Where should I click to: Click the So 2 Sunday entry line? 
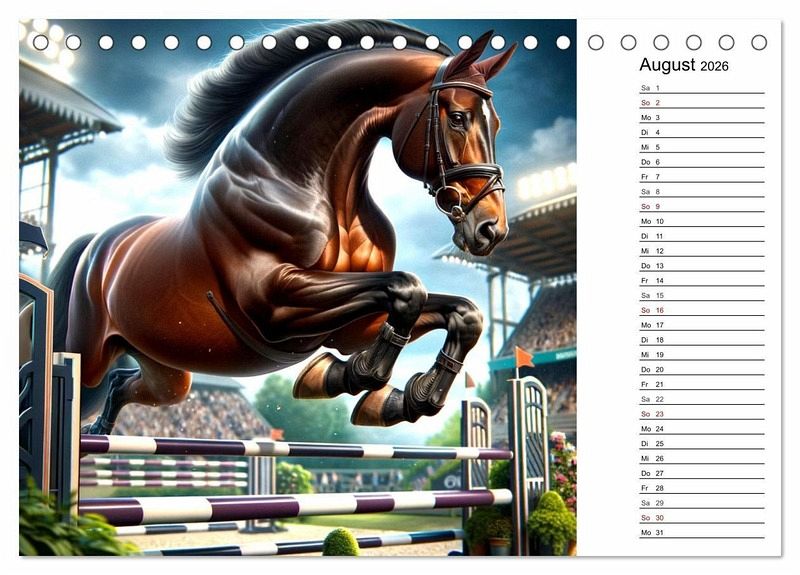tap(701, 103)
